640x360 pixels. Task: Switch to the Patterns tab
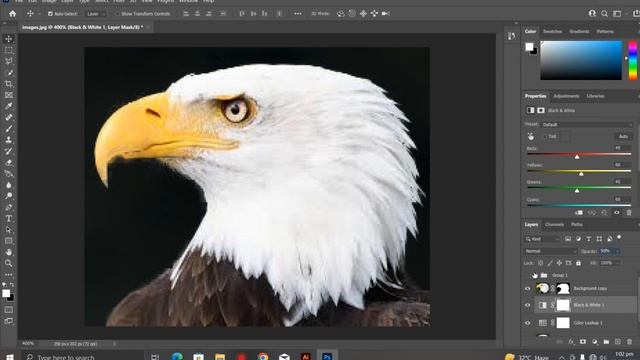pyautogui.click(x=605, y=31)
